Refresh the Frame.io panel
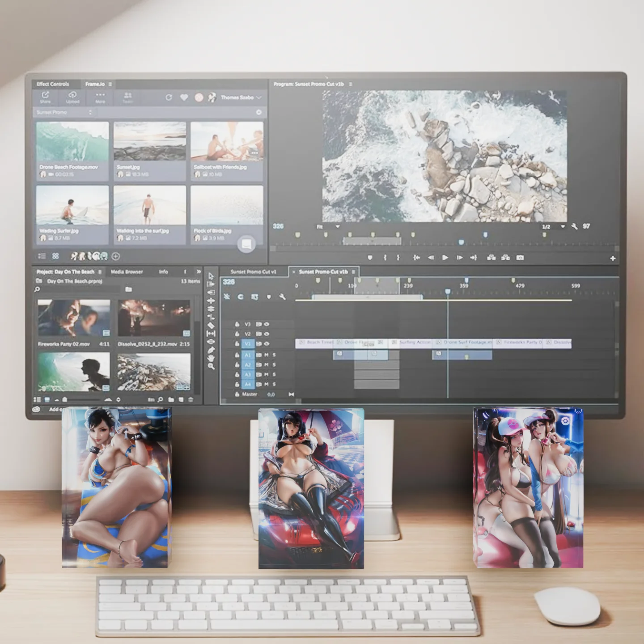This screenshot has height=644, width=644. (x=169, y=97)
